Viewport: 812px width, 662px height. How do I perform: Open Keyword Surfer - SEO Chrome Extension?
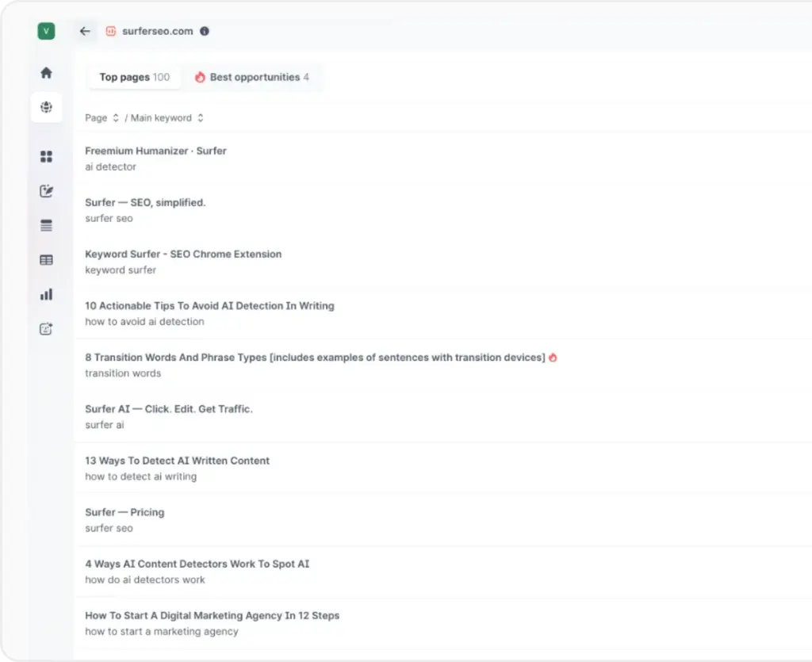point(183,254)
